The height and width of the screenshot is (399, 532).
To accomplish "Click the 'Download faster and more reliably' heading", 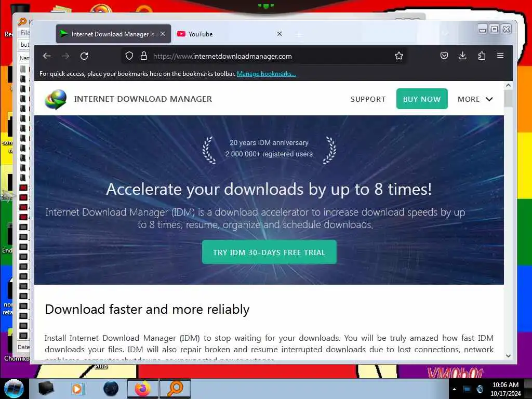I will (147, 310).
